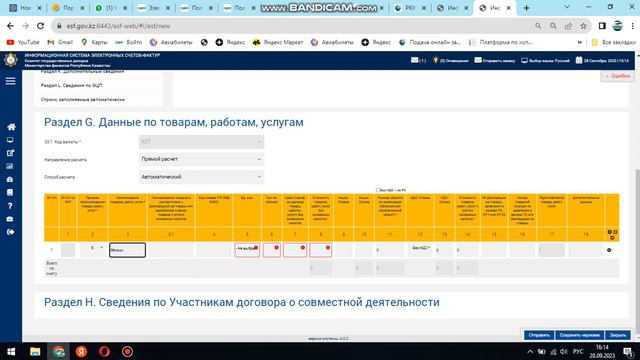The width and height of the screenshot is (640, 360).
Task: Click the goods name input field in row 1
Action: pos(127,250)
